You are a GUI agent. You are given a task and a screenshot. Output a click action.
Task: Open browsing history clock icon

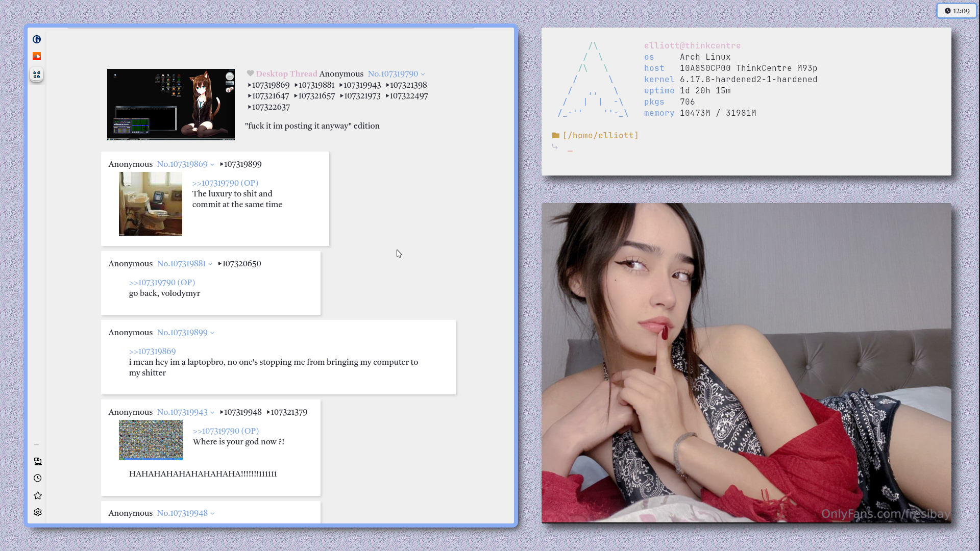coord(38,478)
